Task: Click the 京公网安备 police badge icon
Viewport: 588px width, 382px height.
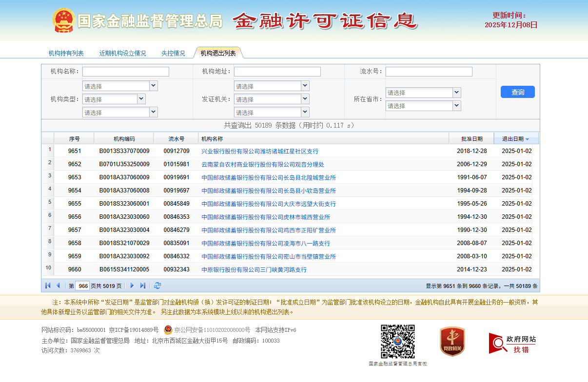Action: [x=168, y=329]
